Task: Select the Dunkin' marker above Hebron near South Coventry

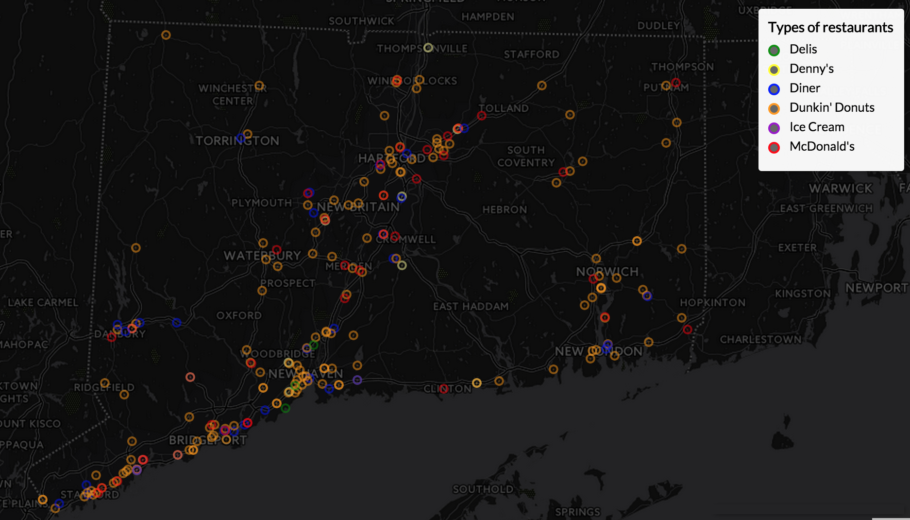Action: (x=557, y=183)
